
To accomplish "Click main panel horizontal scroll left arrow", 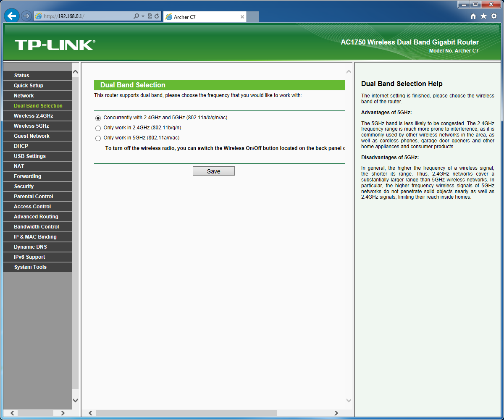I will pyautogui.click(x=91, y=413).
